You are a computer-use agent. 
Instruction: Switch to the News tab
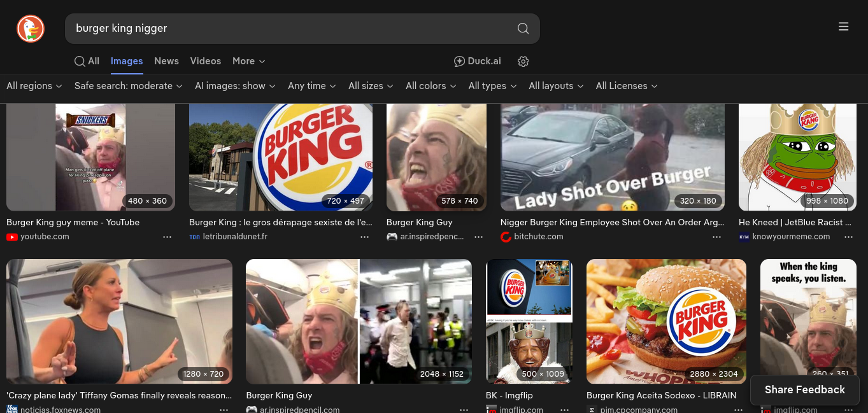[166, 61]
